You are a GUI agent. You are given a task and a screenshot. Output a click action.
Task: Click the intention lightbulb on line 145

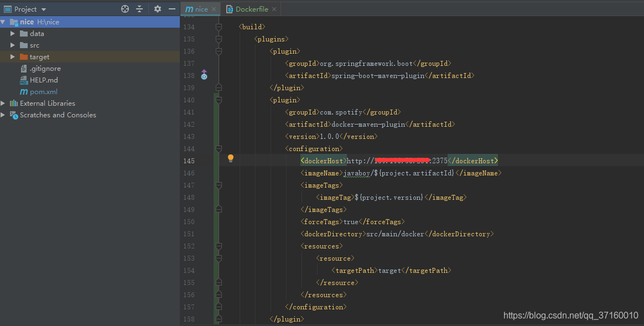231,159
